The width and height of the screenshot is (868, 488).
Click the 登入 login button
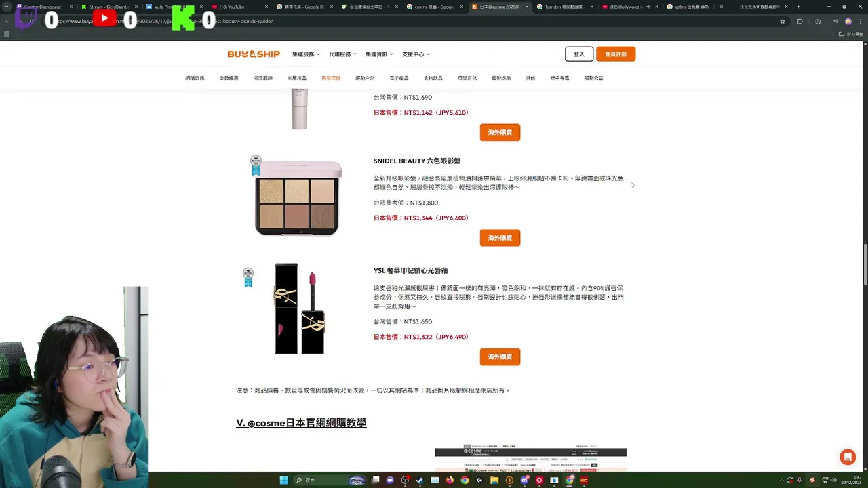[579, 54]
